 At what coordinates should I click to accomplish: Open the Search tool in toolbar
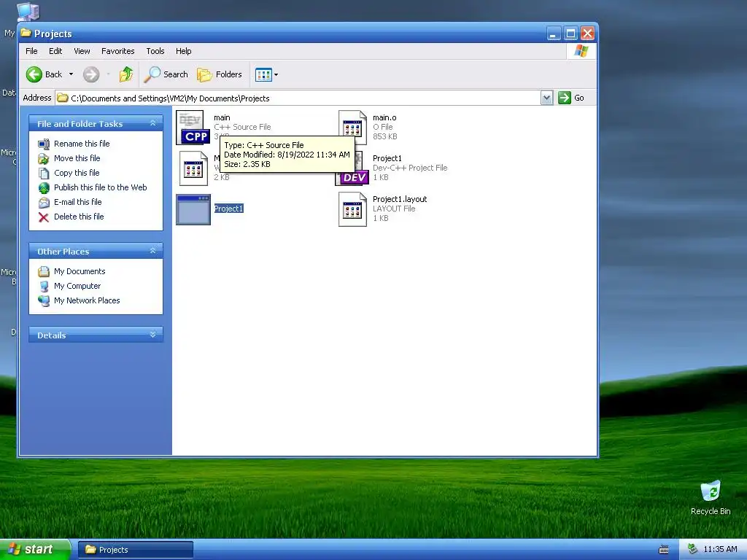tap(166, 74)
